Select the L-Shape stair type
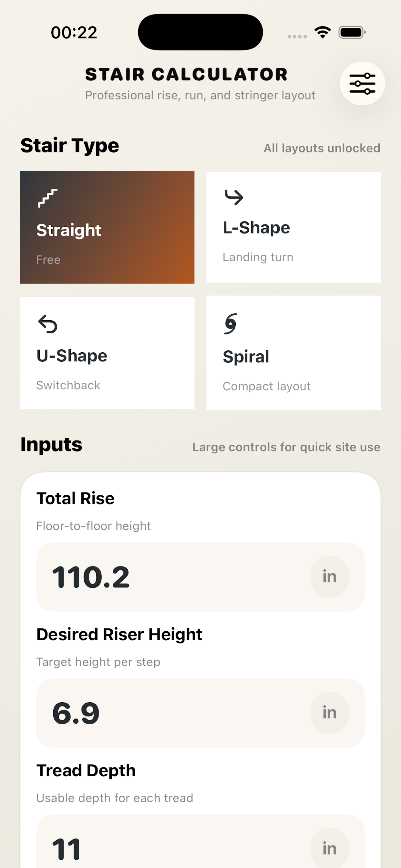The height and width of the screenshot is (868, 401). click(293, 227)
